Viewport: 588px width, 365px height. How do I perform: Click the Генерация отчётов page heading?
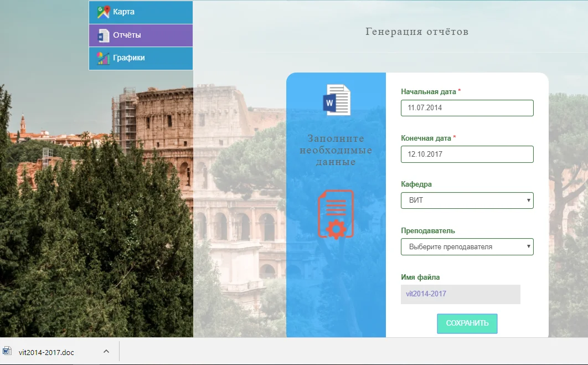pos(417,32)
